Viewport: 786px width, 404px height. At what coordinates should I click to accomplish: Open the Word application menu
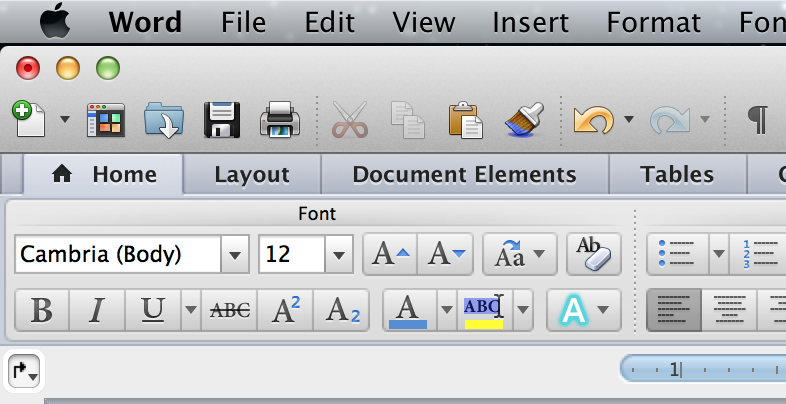point(145,23)
